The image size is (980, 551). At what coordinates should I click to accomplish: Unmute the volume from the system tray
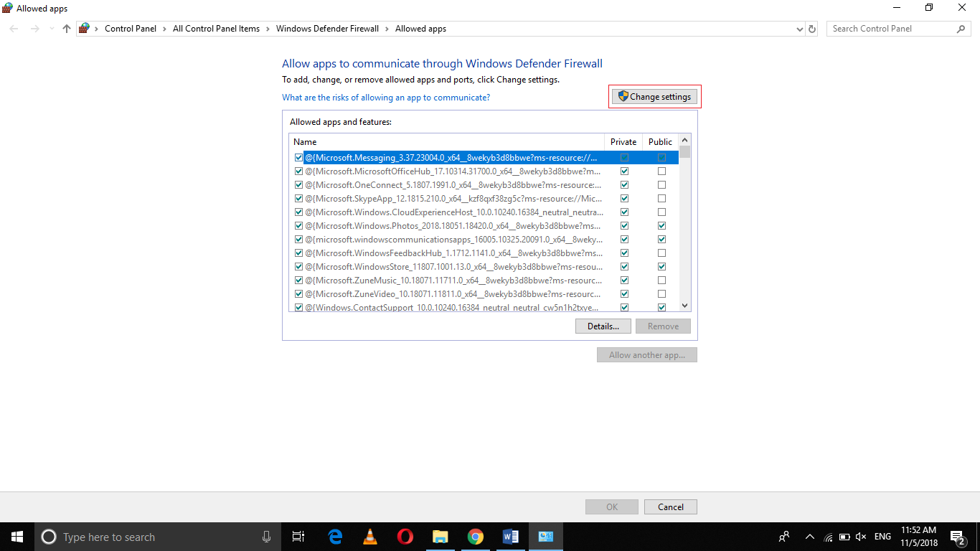(x=860, y=536)
